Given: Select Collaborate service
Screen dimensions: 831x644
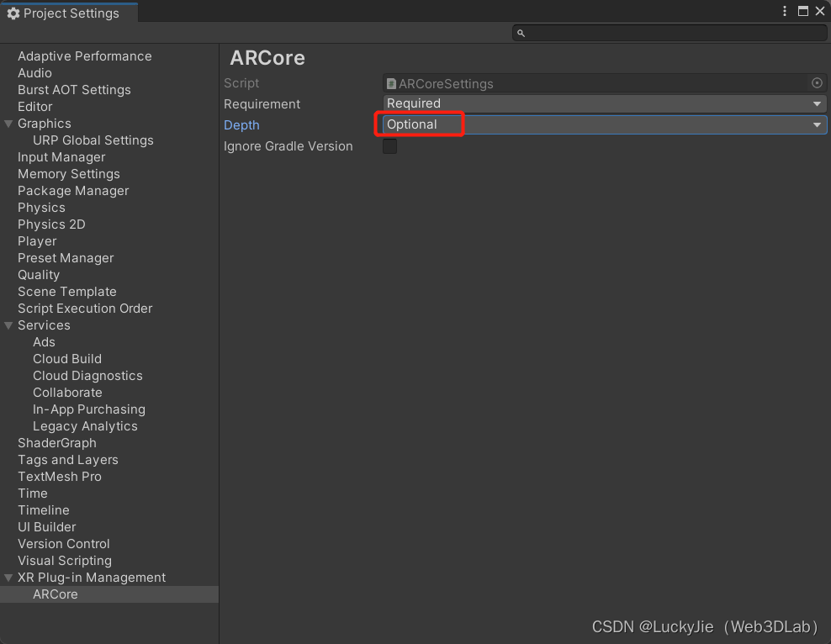Looking at the screenshot, I should coord(67,393).
